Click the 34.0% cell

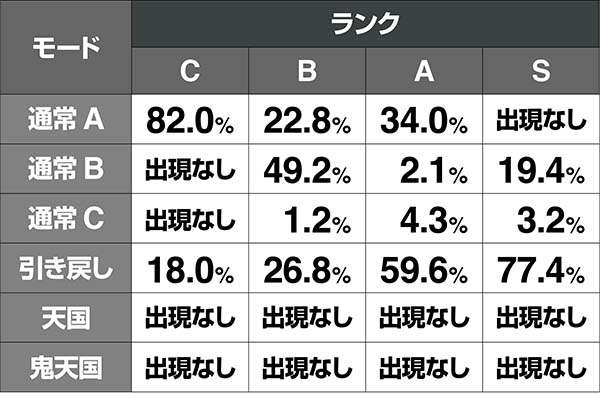[x=424, y=122]
